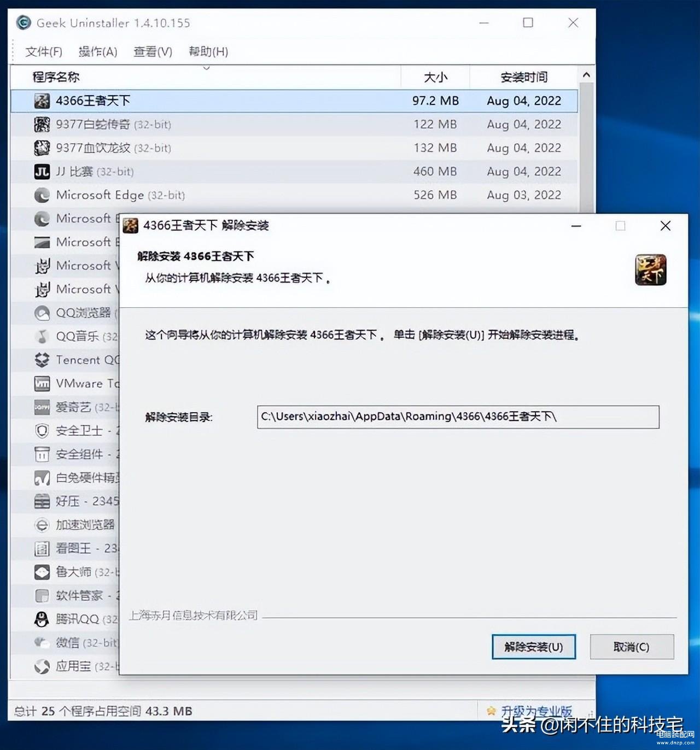Click the 鲁大师 program icon
This screenshot has height=750, width=700.
[42, 572]
